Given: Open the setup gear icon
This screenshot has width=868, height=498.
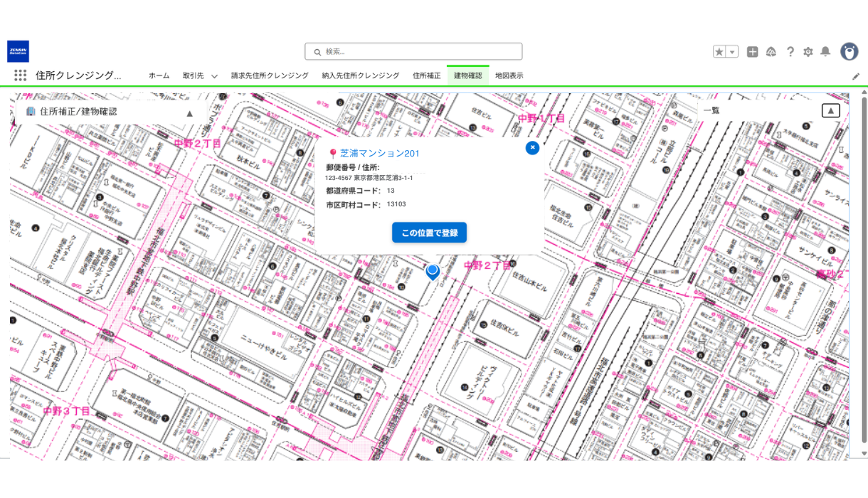Looking at the screenshot, I should 808,52.
